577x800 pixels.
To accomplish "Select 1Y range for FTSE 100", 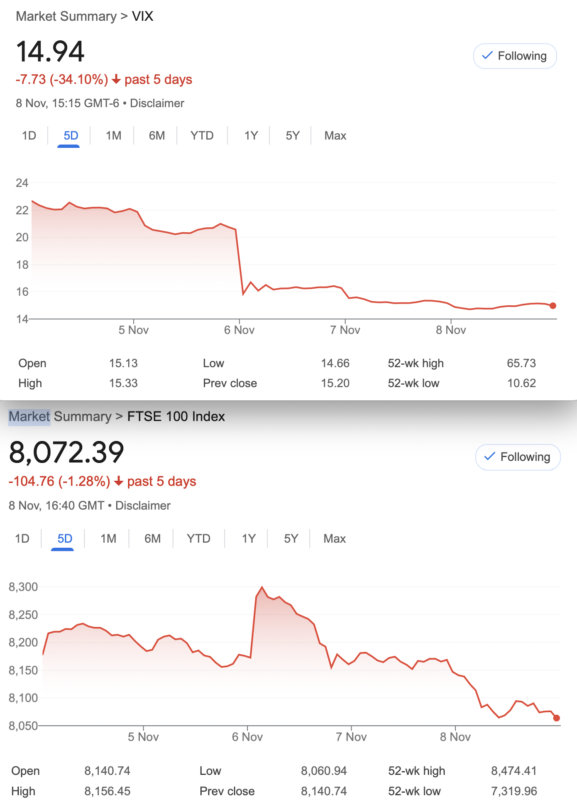I will pos(248,539).
